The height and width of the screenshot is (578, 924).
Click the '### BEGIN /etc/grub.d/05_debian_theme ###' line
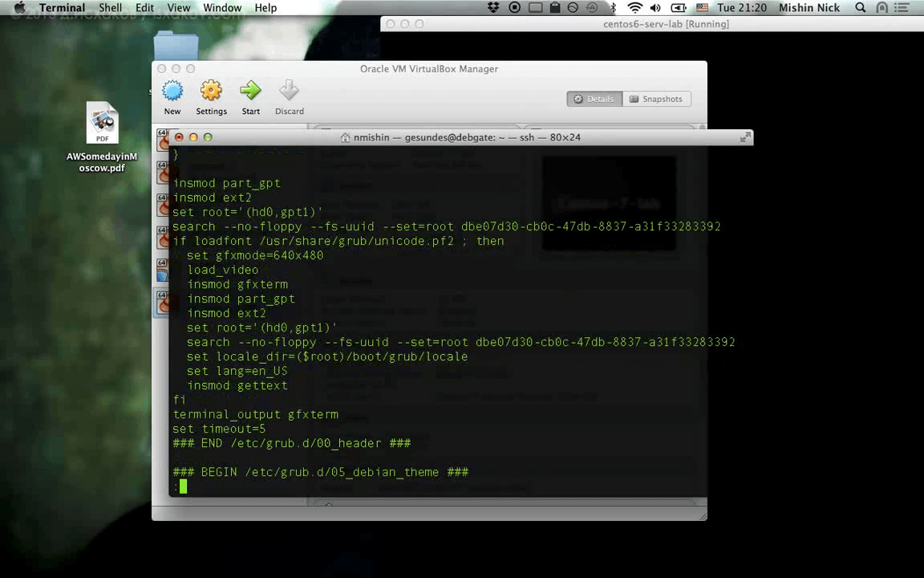tap(321, 472)
